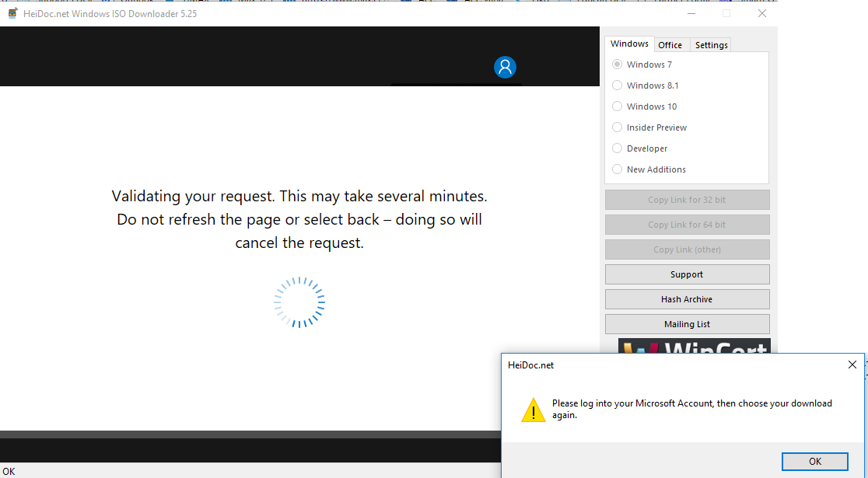Open the Settings tab
The width and height of the screenshot is (868, 478).
coord(711,45)
